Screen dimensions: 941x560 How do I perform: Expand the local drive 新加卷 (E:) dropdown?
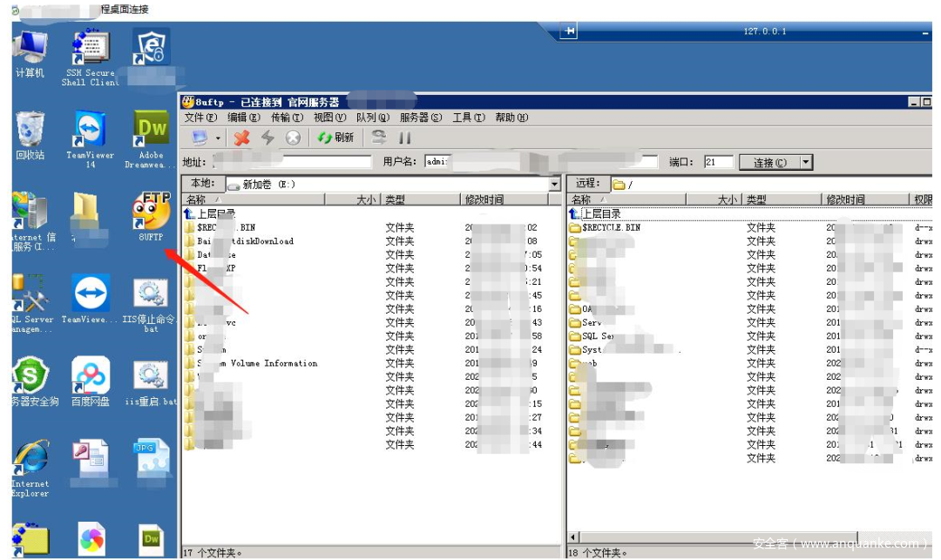[x=554, y=184]
